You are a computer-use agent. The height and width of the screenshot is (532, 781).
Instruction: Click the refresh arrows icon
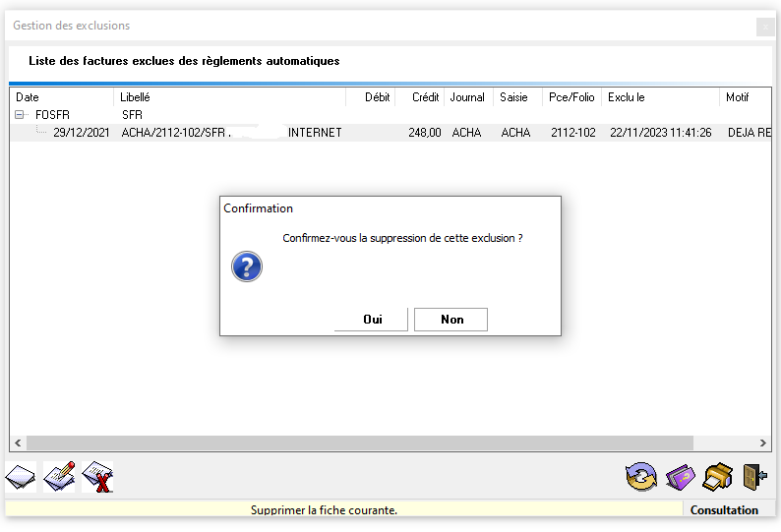pyautogui.click(x=641, y=478)
